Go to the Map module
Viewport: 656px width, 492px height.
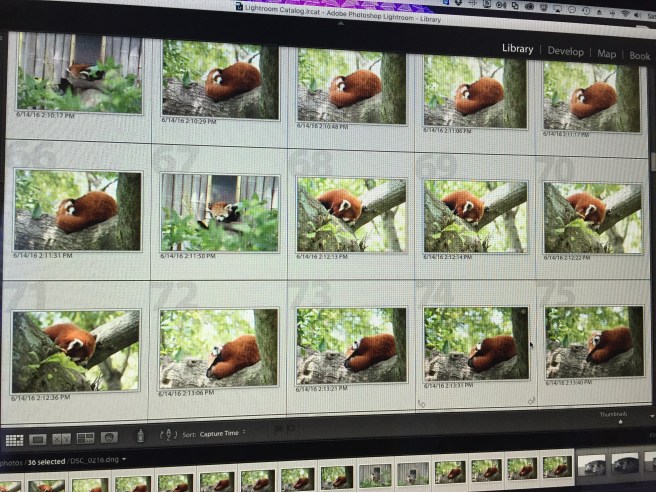click(x=607, y=53)
